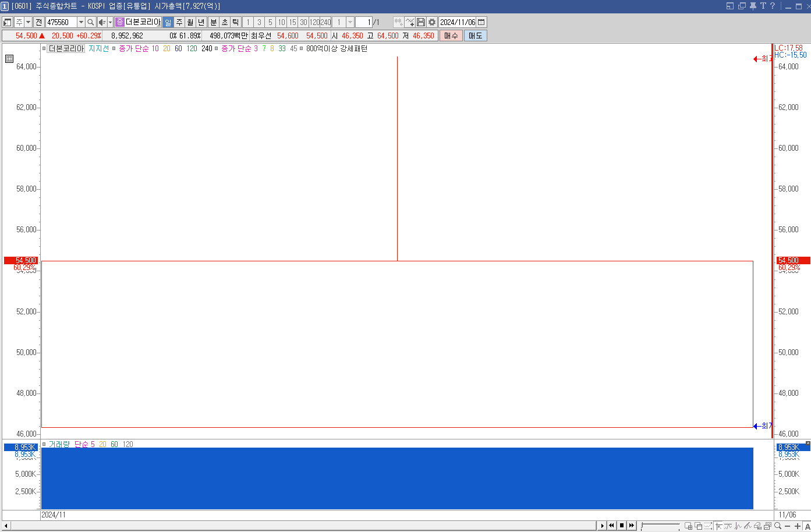Open the stock code dropdown arrow
811x532 pixels.
click(81, 22)
